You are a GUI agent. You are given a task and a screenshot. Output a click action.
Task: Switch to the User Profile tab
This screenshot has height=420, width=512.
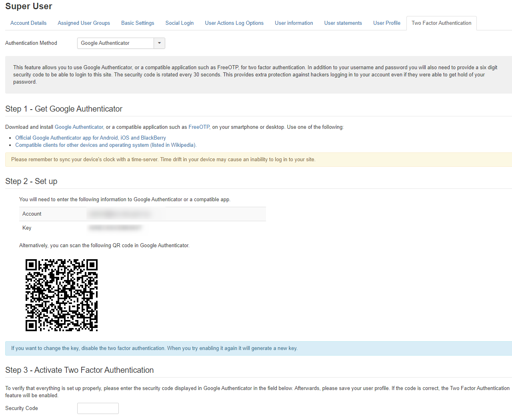(386, 23)
